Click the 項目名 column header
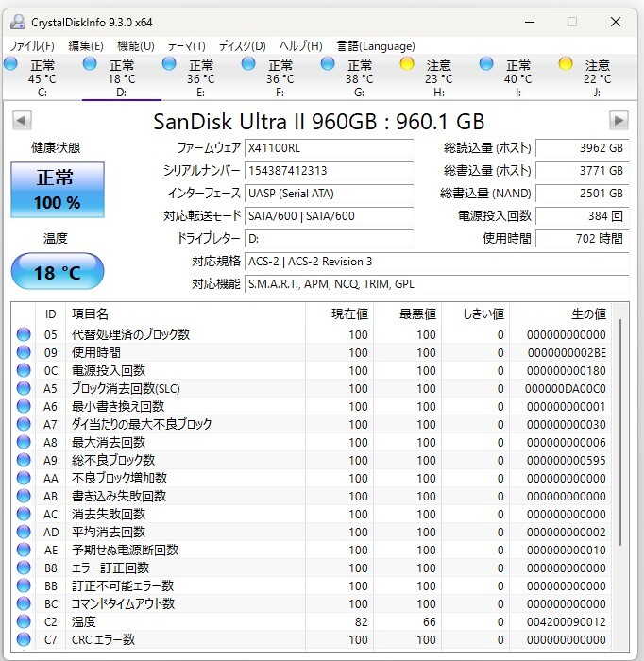This screenshot has width=644, height=661. pos(185,314)
